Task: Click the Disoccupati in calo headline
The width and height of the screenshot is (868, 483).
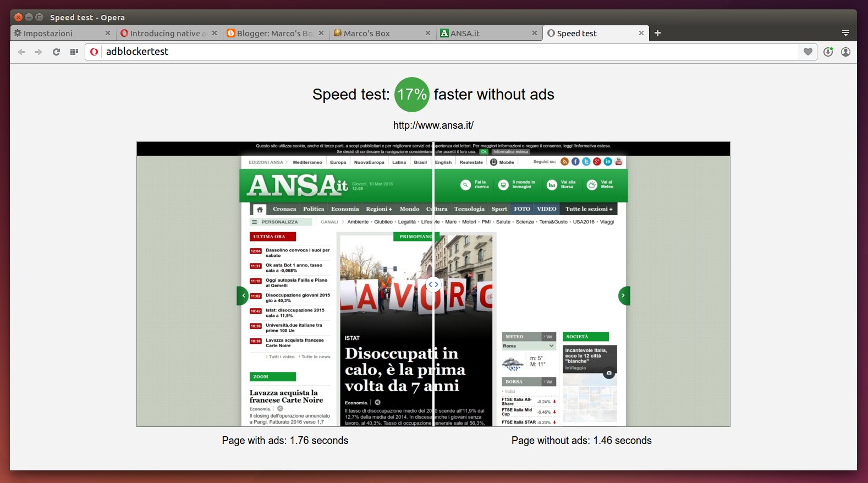Action: coord(405,369)
